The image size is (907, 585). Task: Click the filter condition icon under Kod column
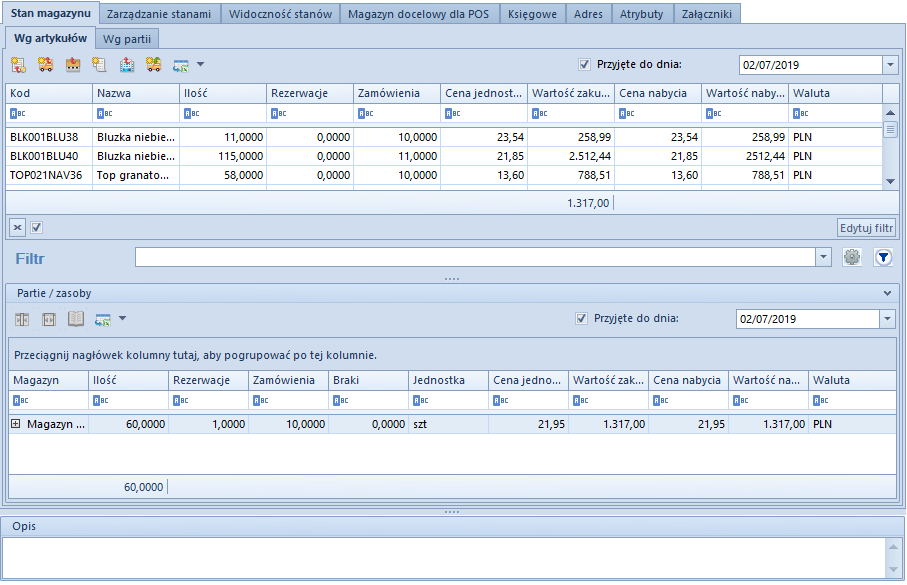[x=18, y=113]
